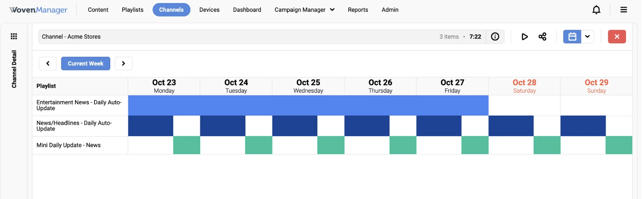Expand the calendar view dropdown arrow
This screenshot has height=199, width=644.
[588, 36]
